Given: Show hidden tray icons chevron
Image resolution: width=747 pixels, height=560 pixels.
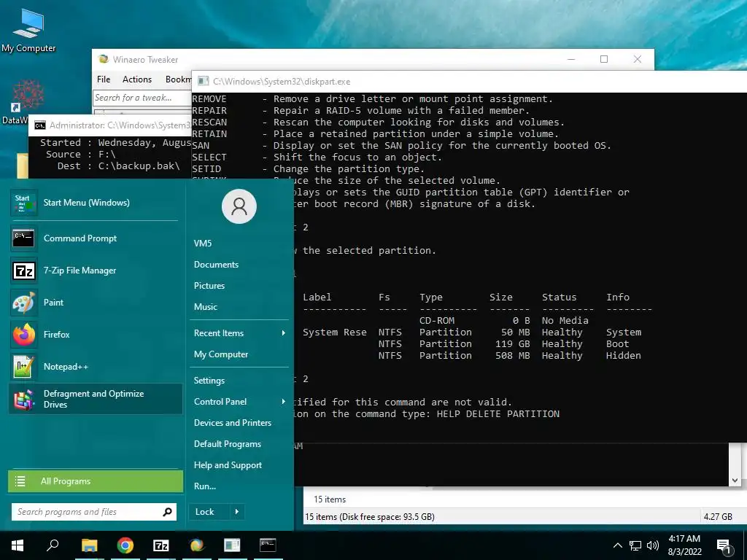Looking at the screenshot, I should [x=617, y=545].
